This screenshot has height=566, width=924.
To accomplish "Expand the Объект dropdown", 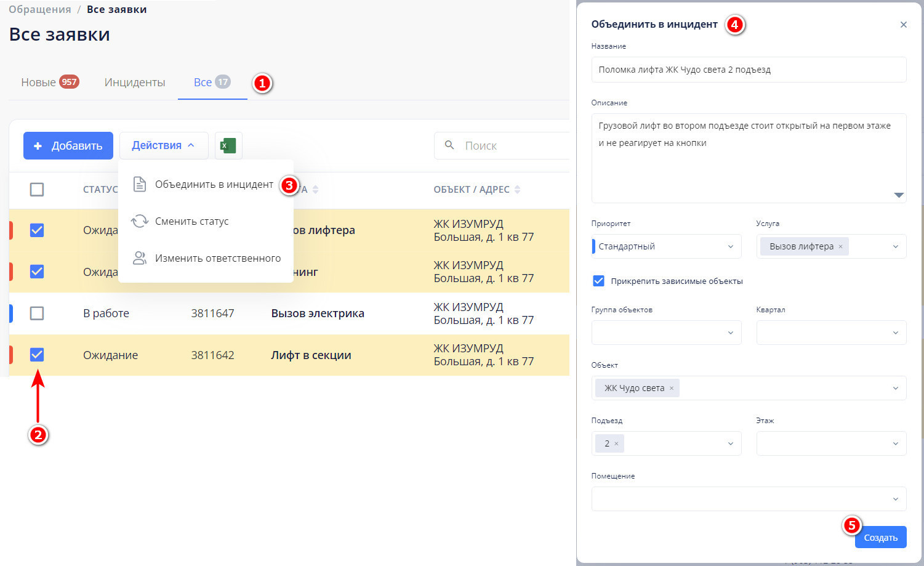I will (x=896, y=388).
